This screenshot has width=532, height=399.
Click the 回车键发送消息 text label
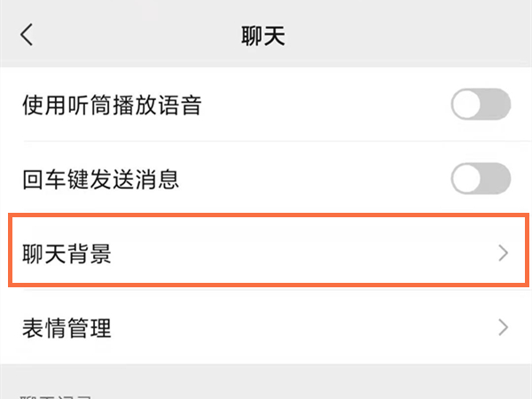pos(100,181)
